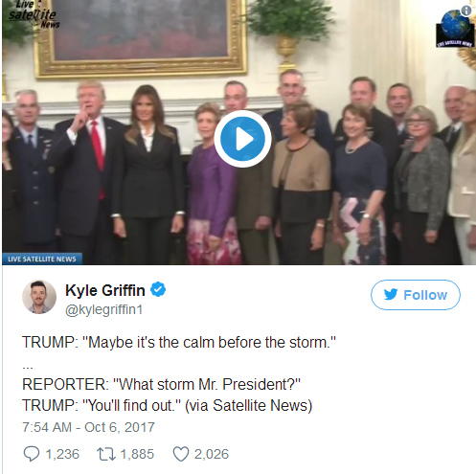The height and width of the screenshot is (474, 476).
Task: Click the LIVE SATELLITE NEWS banner label
Action: (x=42, y=259)
